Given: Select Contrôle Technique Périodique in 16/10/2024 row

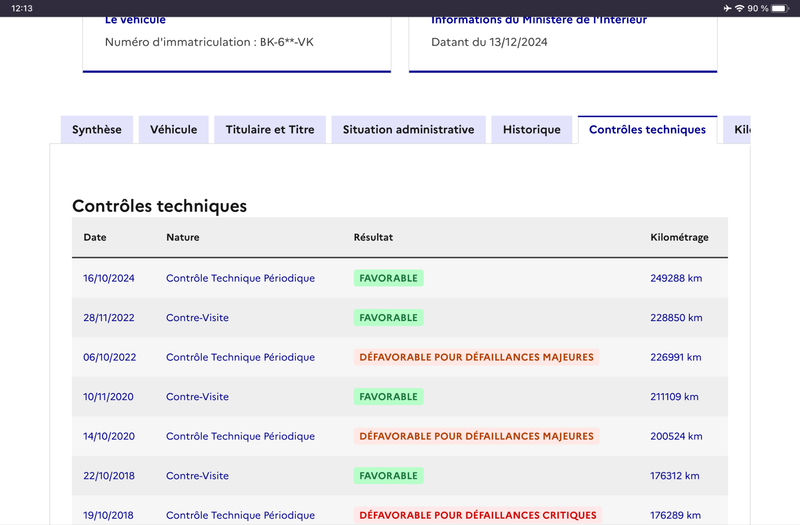Looking at the screenshot, I should point(240,278).
